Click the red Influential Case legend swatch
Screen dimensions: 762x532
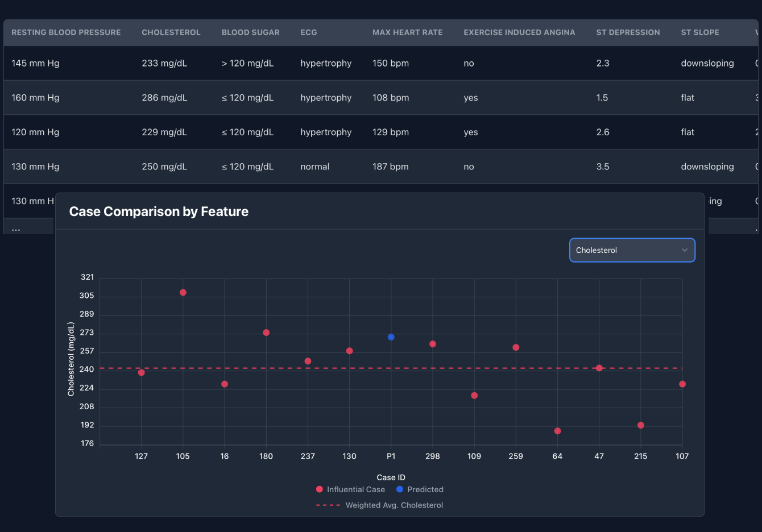(x=319, y=489)
